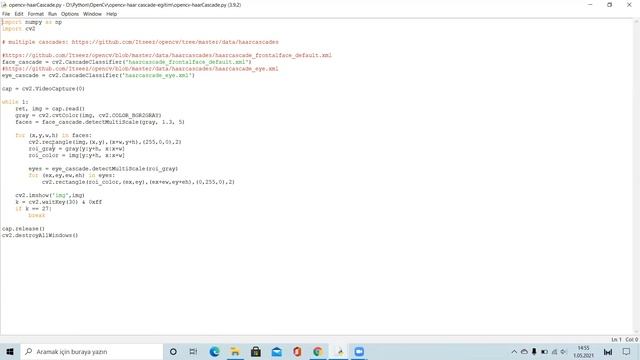Click the 'Col: 0' status bar indicator
The image size is (640, 360).
(631, 339)
